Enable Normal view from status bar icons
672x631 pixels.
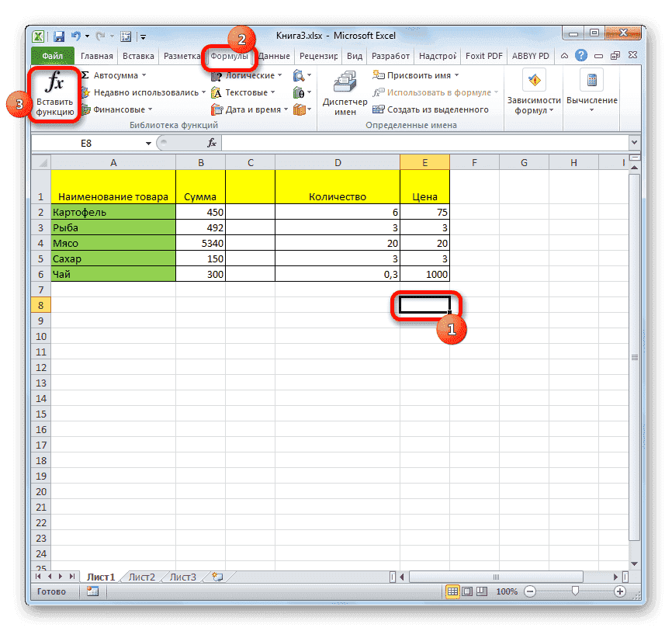[454, 591]
